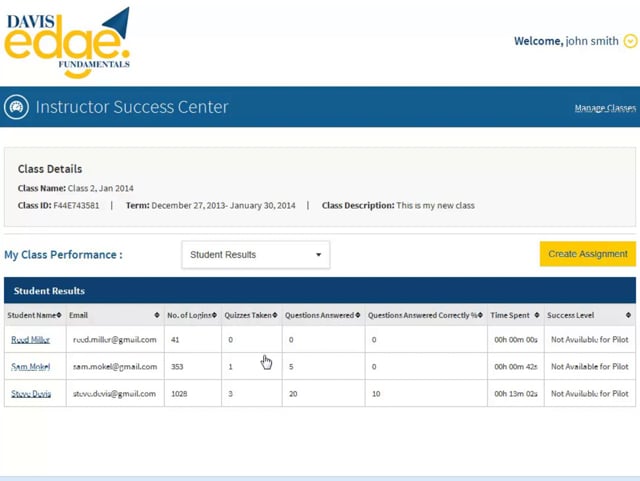Click reed.miller@gmail.com email cell
The width and height of the screenshot is (640, 481).
(115, 340)
